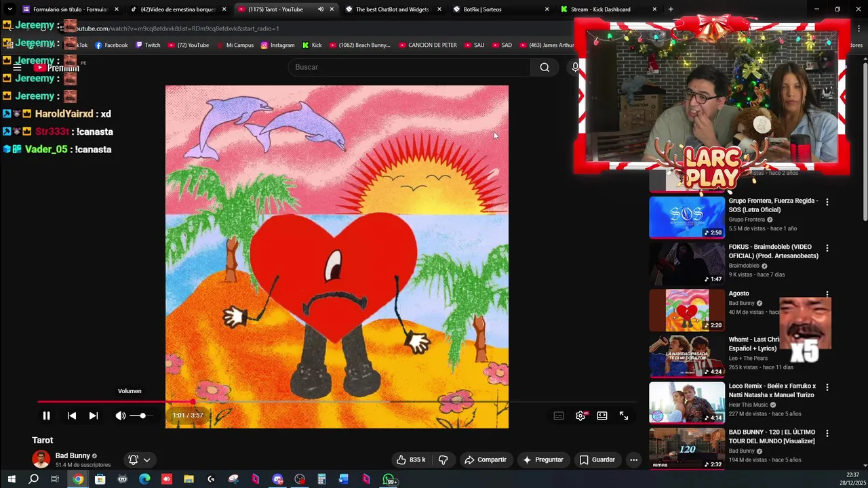Open the Facebook bookmark
The image size is (868, 488).
[x=111, y=45]
